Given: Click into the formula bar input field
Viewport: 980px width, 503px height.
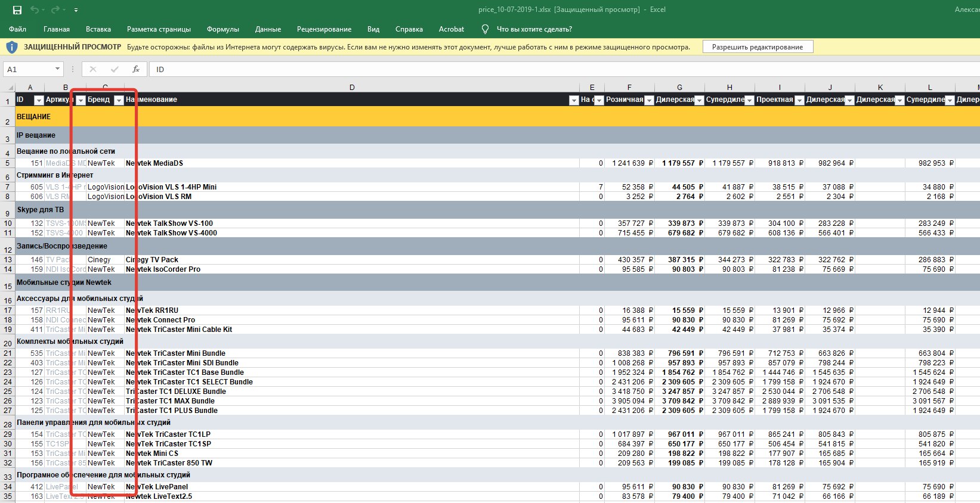Looking at the screenshot, I should (x=537, y=69).
